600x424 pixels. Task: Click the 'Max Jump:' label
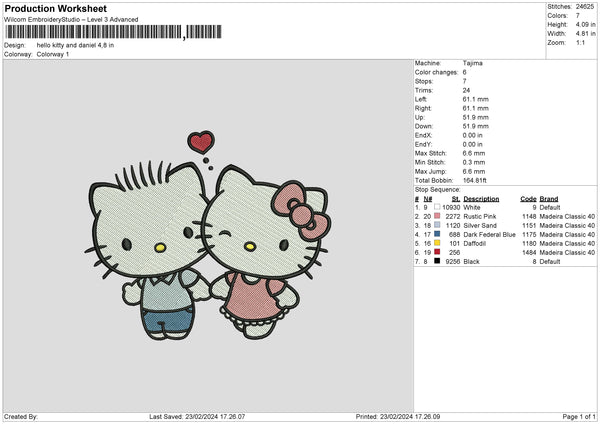pos(430,171)
